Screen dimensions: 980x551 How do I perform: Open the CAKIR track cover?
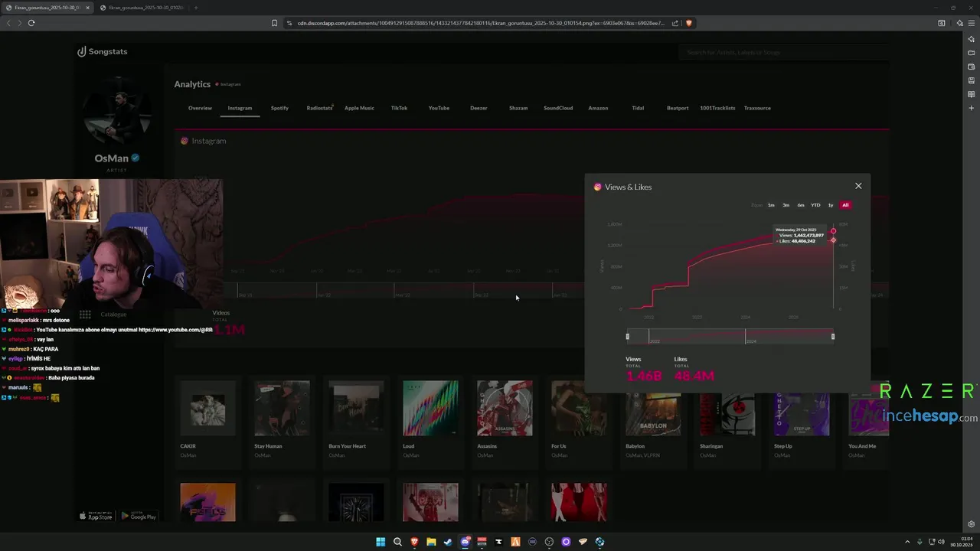point(207,408)
